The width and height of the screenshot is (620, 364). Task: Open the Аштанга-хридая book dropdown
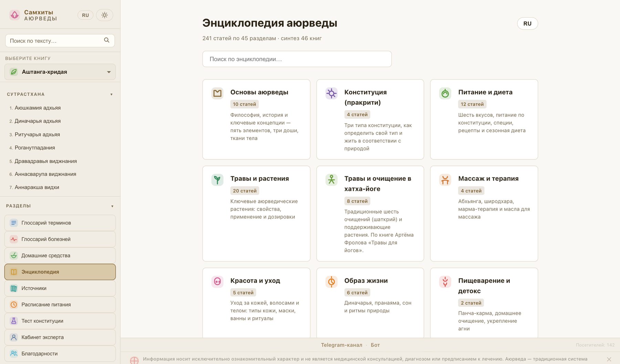pyautogui.click(x=60, y=72)
